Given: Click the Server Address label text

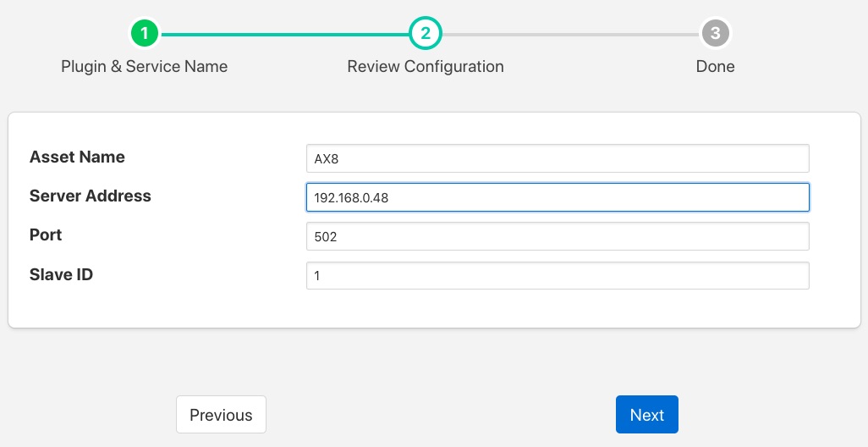Looking at the screenshot, I should point(90,196).
